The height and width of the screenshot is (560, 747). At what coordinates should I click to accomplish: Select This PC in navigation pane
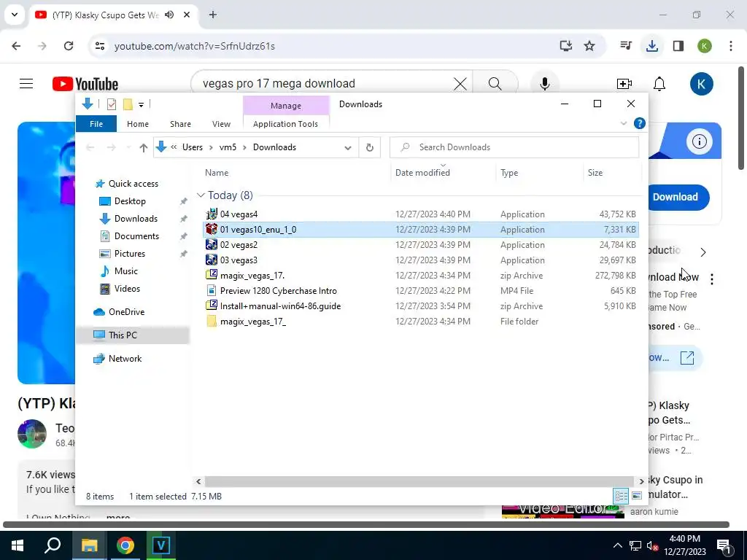pyautogui.click(x=123, y=335)
